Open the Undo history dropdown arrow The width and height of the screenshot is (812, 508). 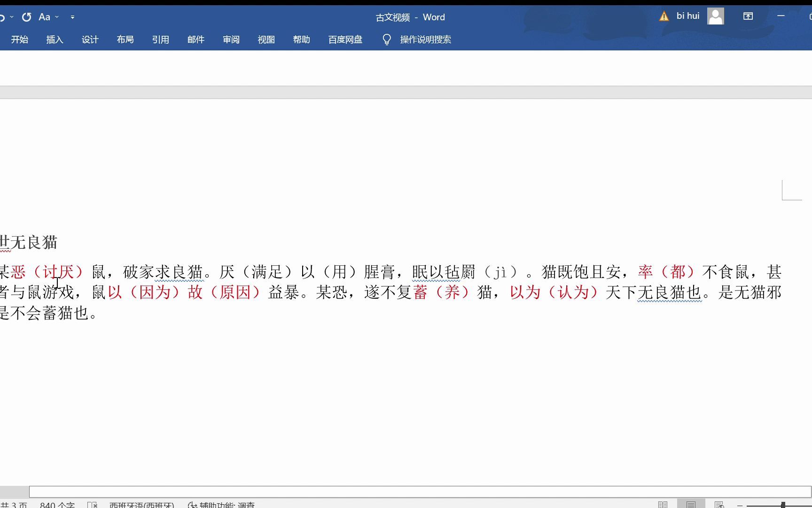tap(12, 17)
